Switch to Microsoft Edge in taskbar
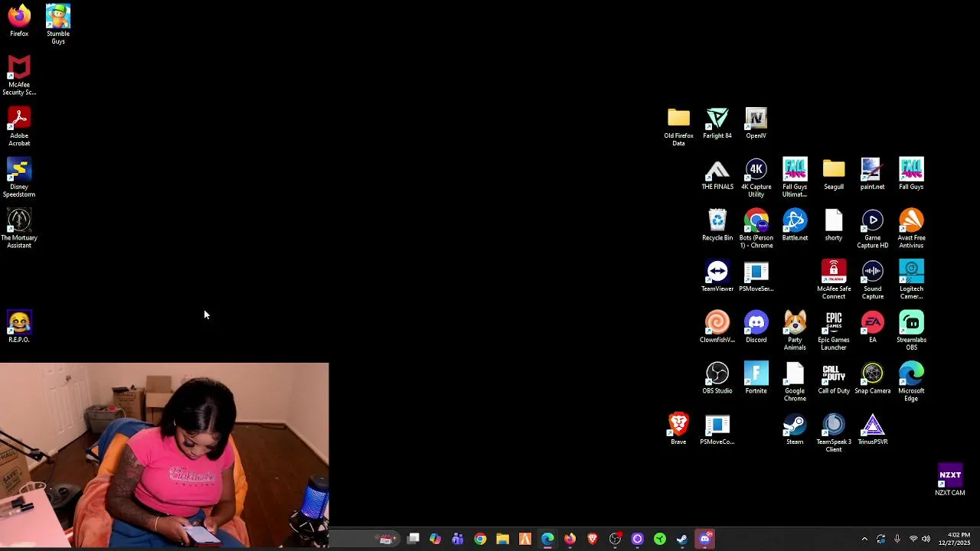 [547, 539]
